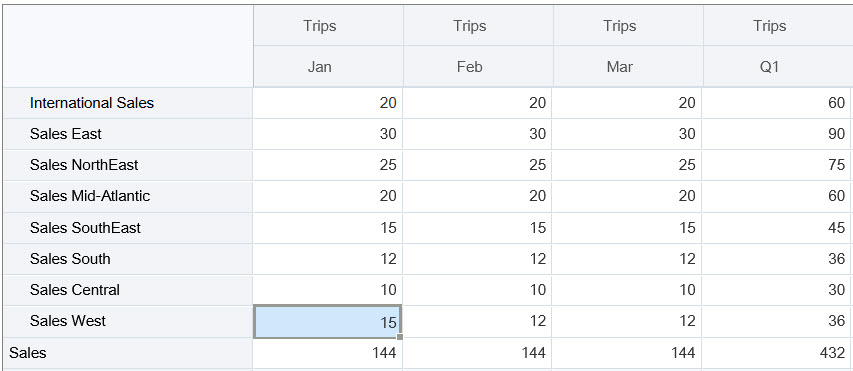The width and height of the screenshot is (853, 371).
Task: Click the Sales West row header
Action: (x=128, y=321)
